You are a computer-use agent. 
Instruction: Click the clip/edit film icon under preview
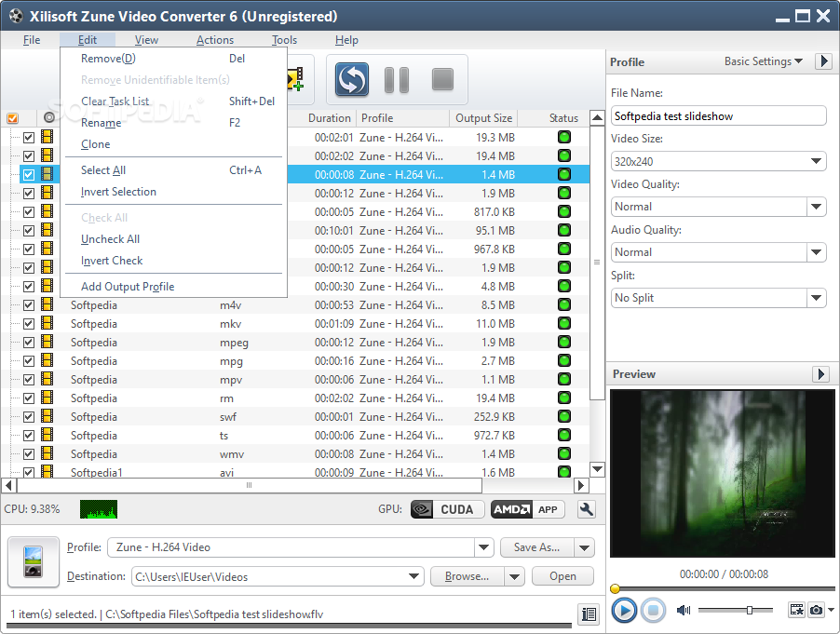796,610
